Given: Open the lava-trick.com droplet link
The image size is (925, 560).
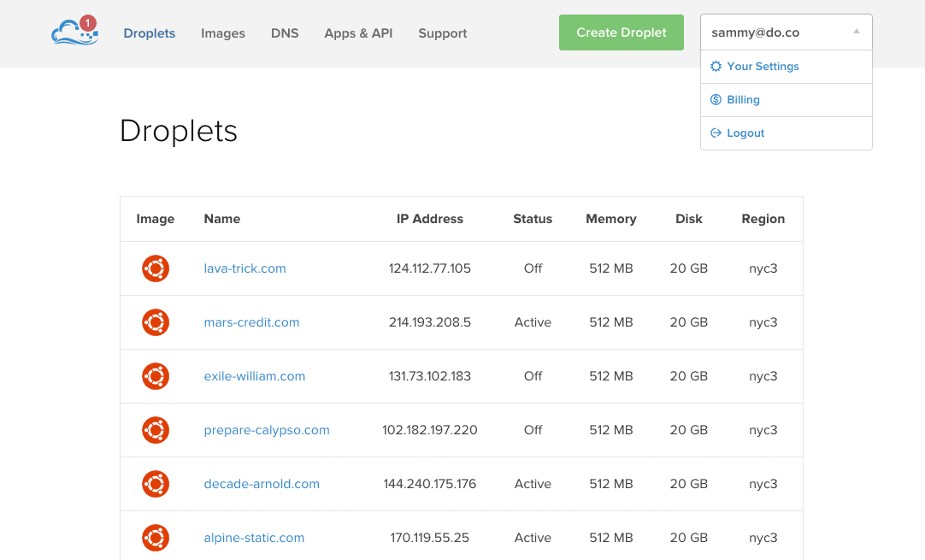Looking at the screenshot, I should [245, 268].
